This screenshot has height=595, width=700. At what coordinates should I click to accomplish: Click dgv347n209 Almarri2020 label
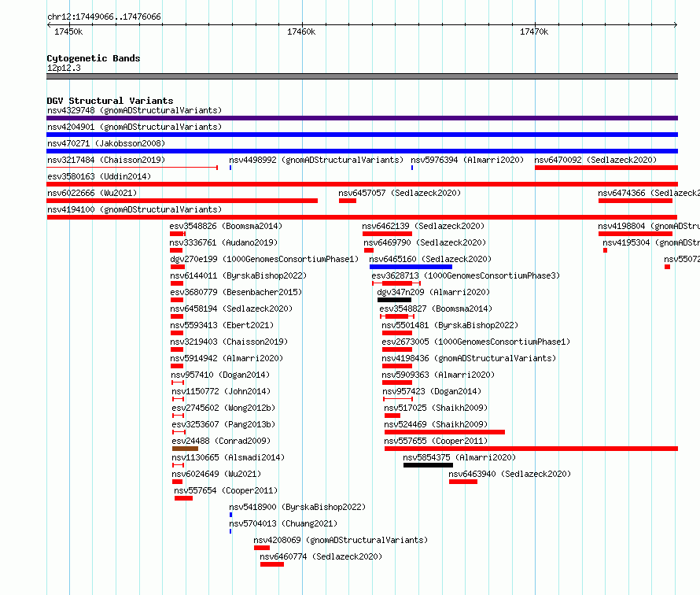click(x=433, y=292)
